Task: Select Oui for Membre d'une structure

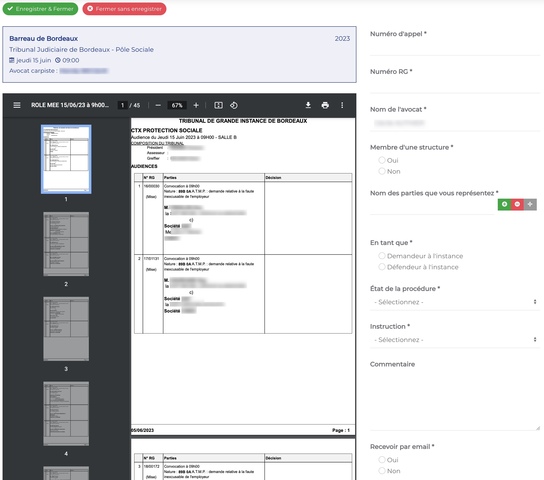Action: click(x=382, y=160)
